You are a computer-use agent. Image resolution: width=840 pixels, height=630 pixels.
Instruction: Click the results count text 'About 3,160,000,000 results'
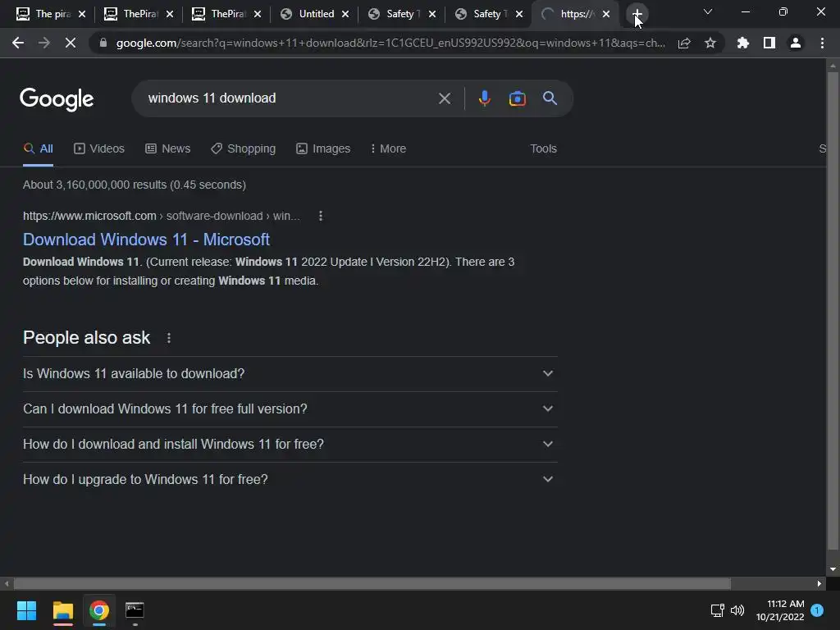95,185
